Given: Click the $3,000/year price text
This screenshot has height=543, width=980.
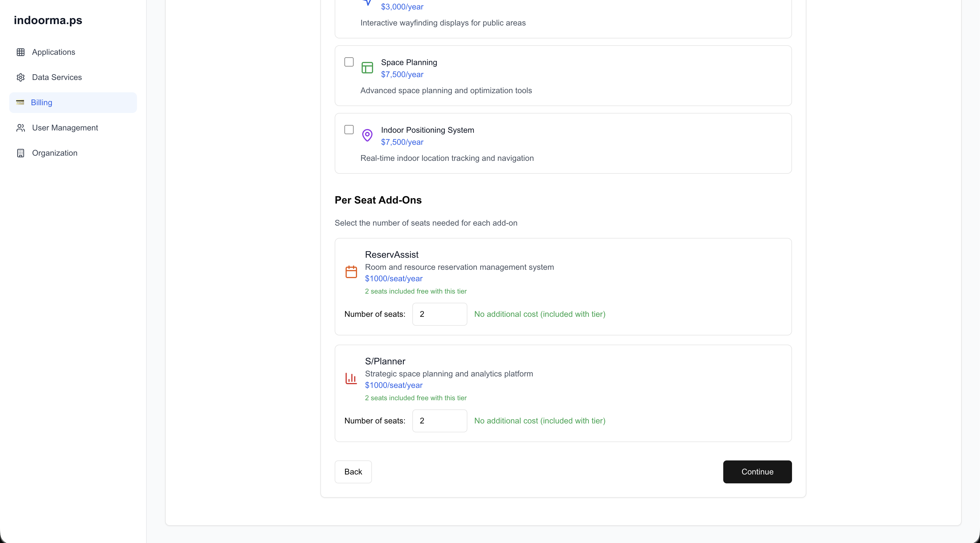Looking at the screenshot, I should click(x=402, y=7).
